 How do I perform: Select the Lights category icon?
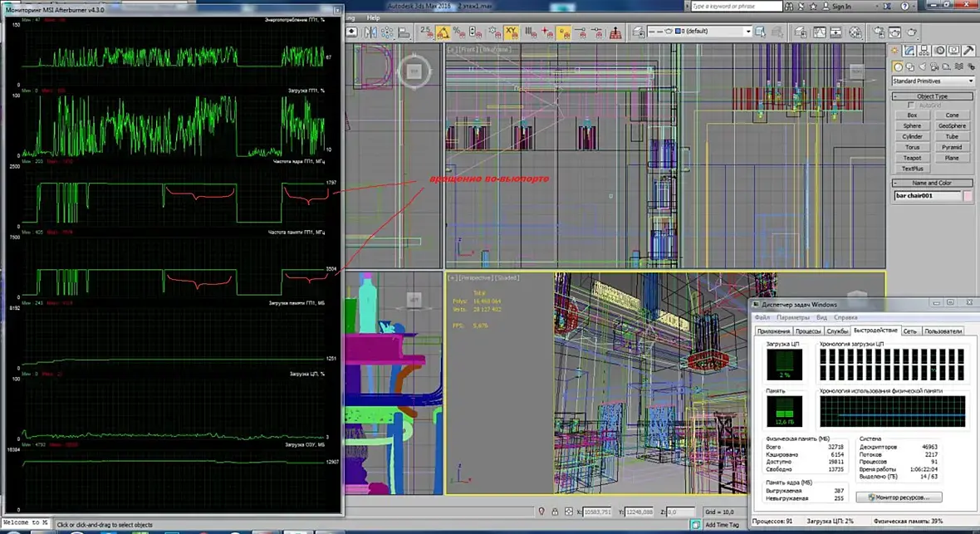[x=923, y=66]
